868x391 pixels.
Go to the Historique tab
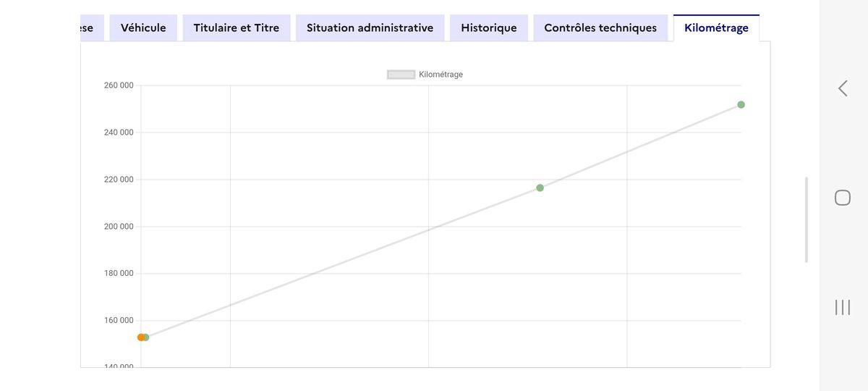click(x=489, y=28)
